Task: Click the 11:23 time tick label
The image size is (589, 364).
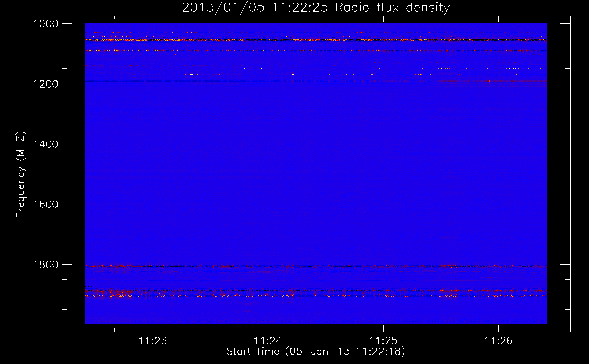Action: pyautogui.click(x=153, y=341)
